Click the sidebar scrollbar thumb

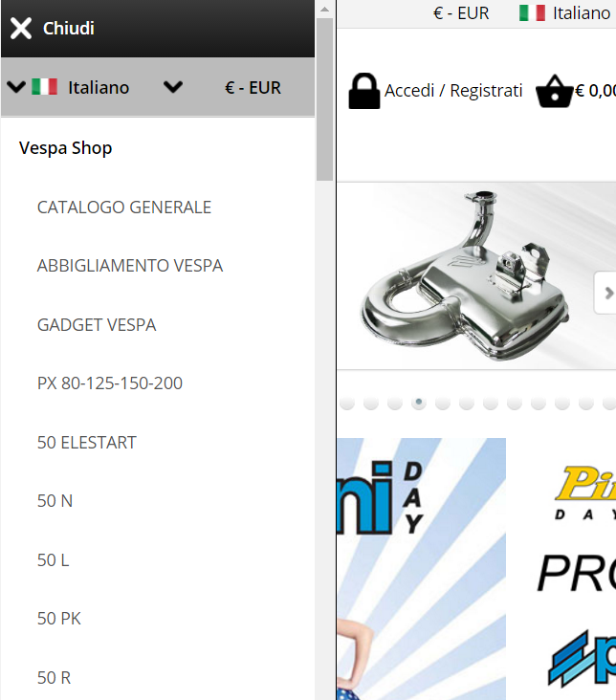[325, 99]
